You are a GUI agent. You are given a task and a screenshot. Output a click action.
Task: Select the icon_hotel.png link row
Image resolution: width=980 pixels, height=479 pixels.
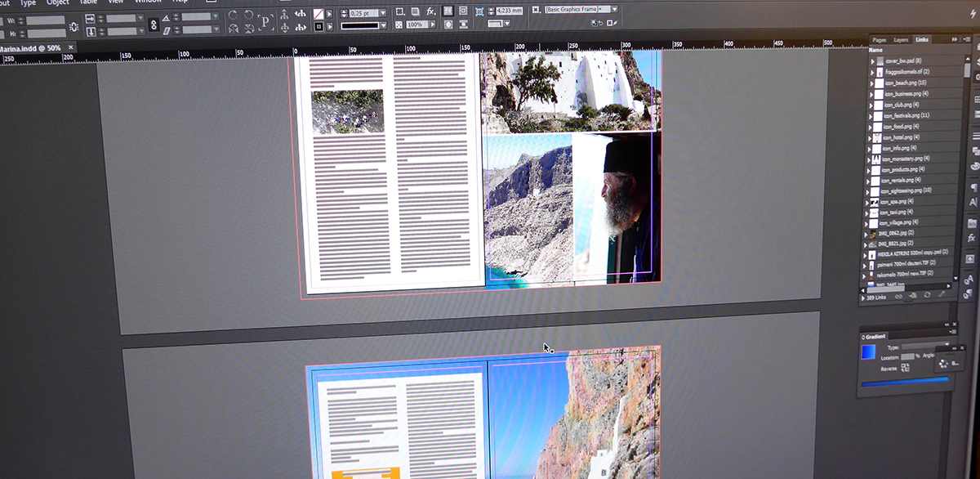[x=915, y=137]
